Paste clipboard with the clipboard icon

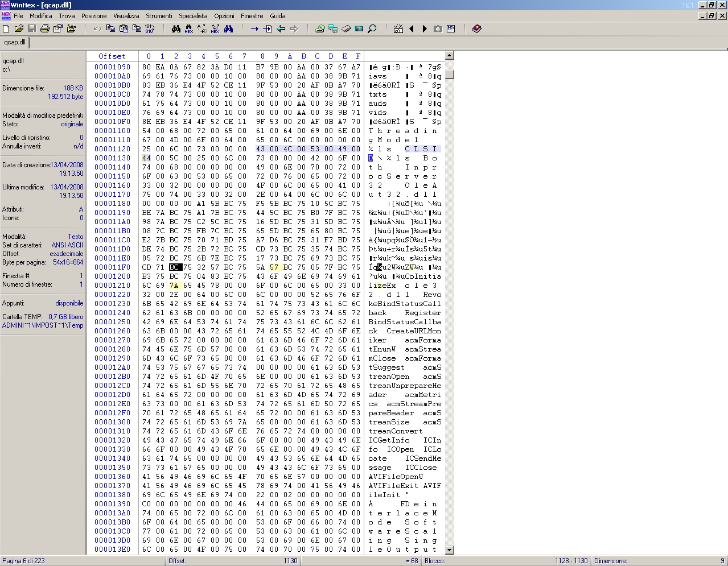124,28
